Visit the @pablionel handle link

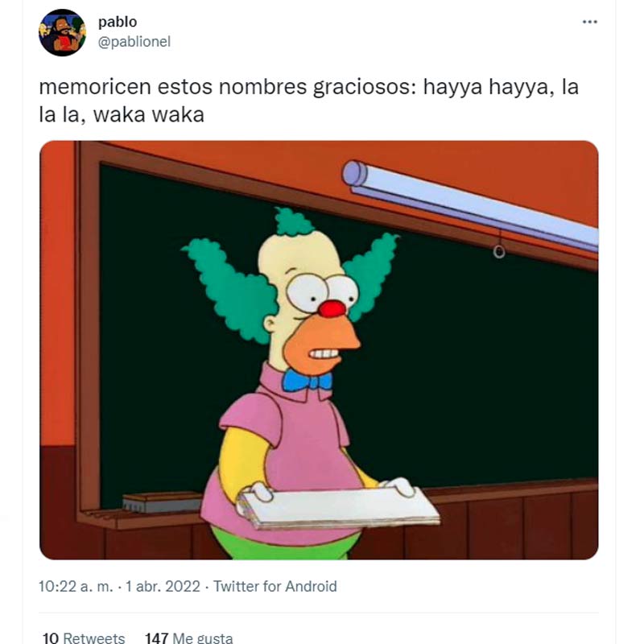[x=134, y=42]
